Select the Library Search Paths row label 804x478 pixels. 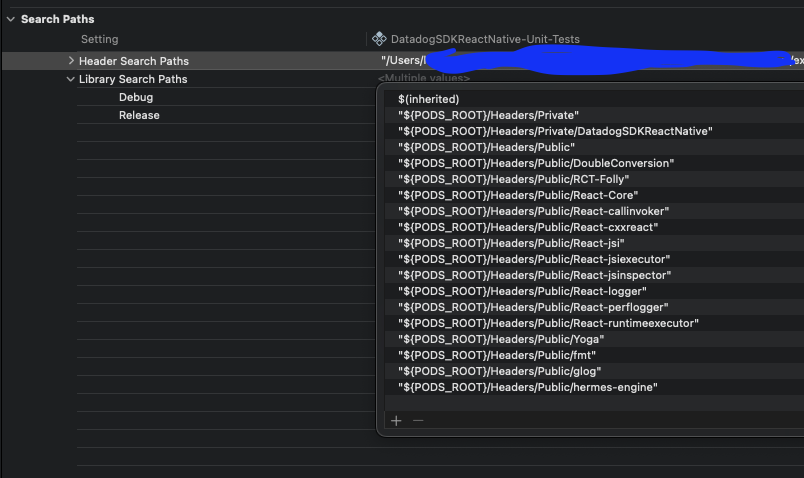pos(133,79)
